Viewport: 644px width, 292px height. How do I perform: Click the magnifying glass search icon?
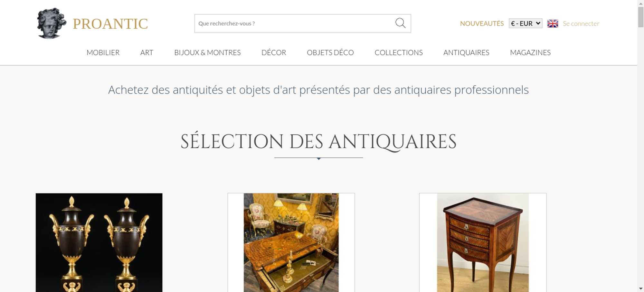click(400, 23)
